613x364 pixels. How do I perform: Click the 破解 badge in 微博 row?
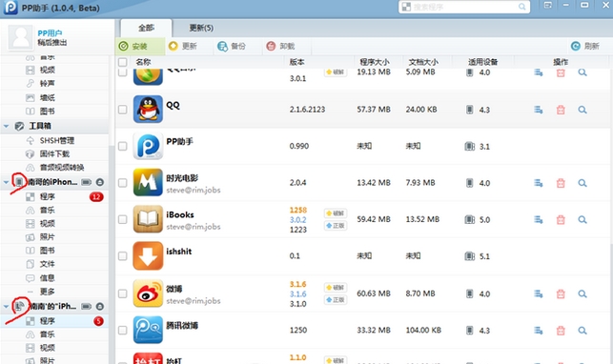[336, 288]
